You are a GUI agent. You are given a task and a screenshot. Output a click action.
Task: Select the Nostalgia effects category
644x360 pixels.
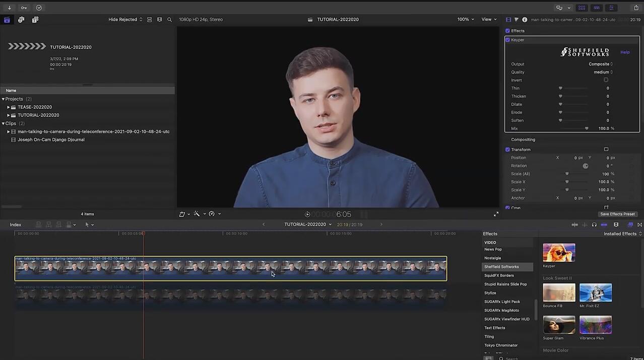492,258
